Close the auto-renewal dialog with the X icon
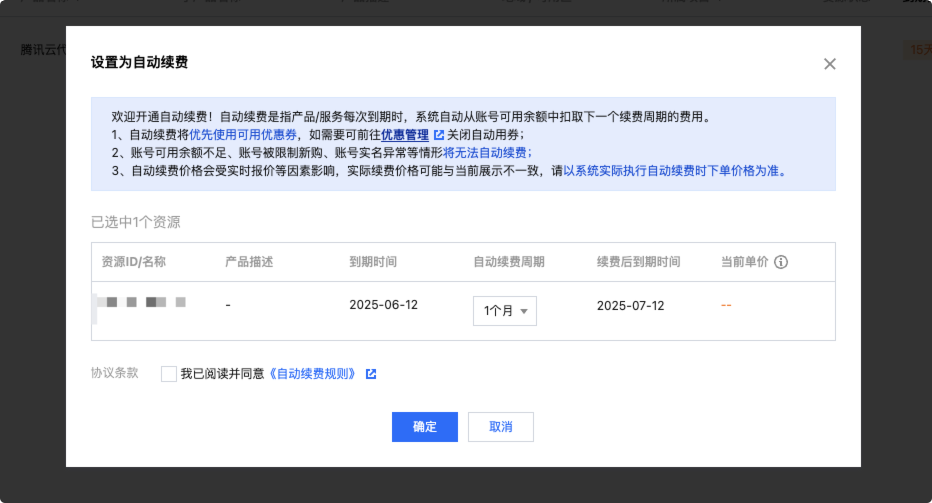Screen dimensions: 932x503 [829, 64]
